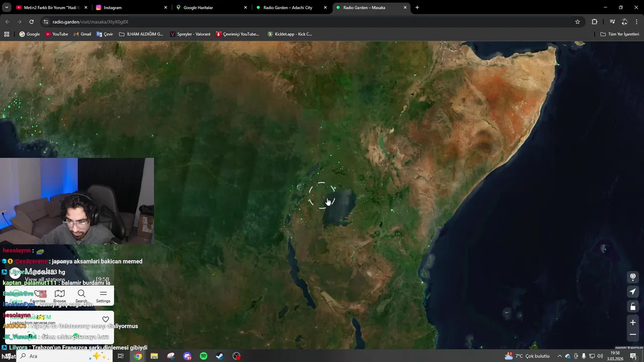Screen dimensions: 644x362
Task: Open Radio Garden Search tab
Action: point(82,296)
